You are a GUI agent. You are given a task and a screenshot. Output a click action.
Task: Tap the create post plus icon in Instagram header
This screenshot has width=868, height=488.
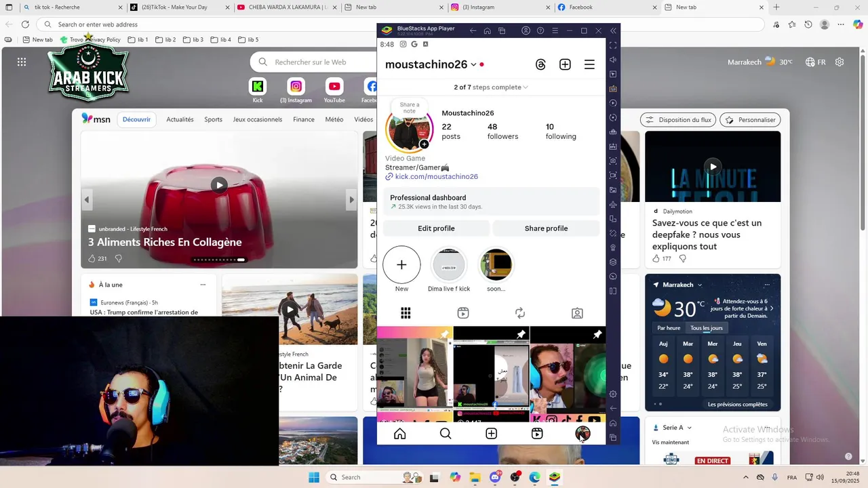(565, 64)
